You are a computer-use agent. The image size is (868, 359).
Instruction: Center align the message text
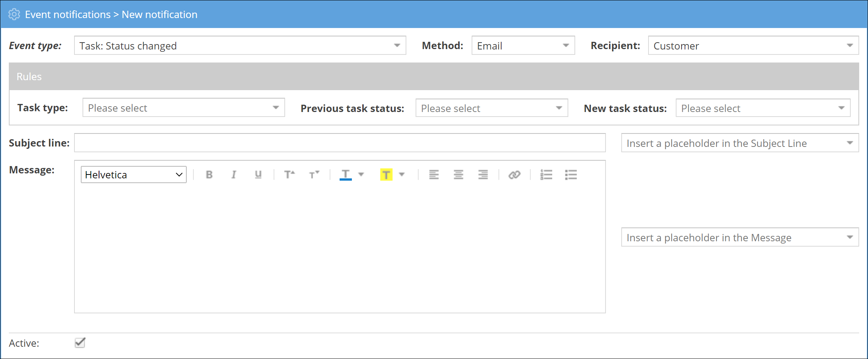coord(458,175)
